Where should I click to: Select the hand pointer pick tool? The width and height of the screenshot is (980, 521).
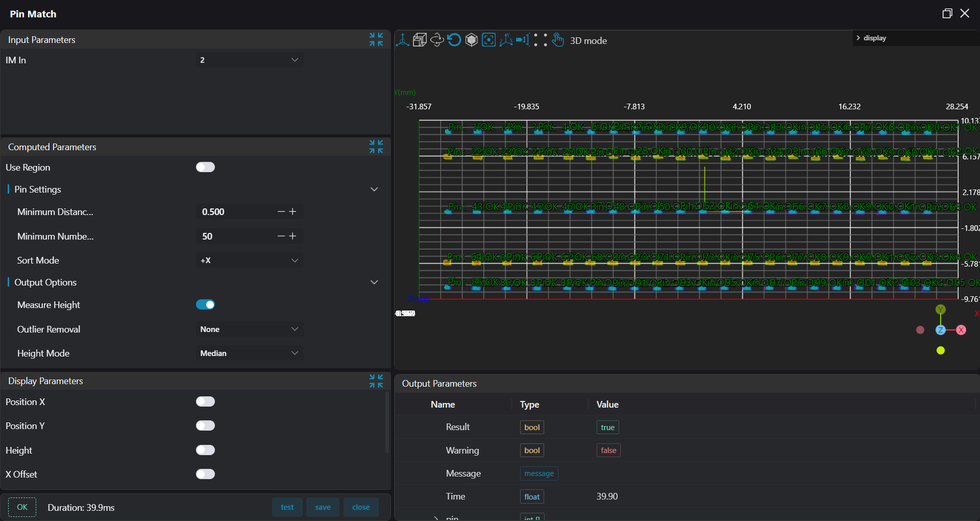click(558, 40)
